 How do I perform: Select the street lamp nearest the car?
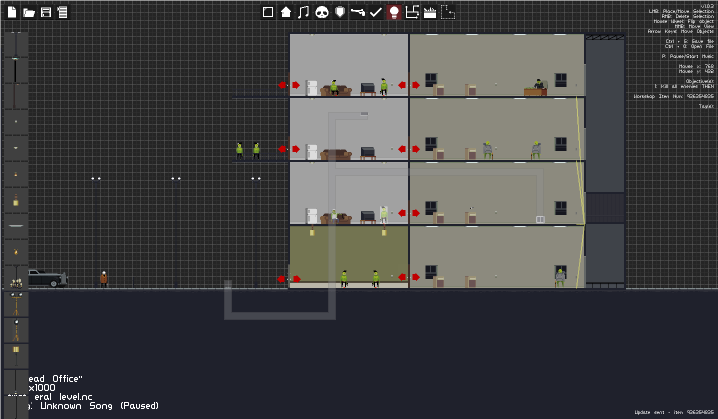(96, 232)
